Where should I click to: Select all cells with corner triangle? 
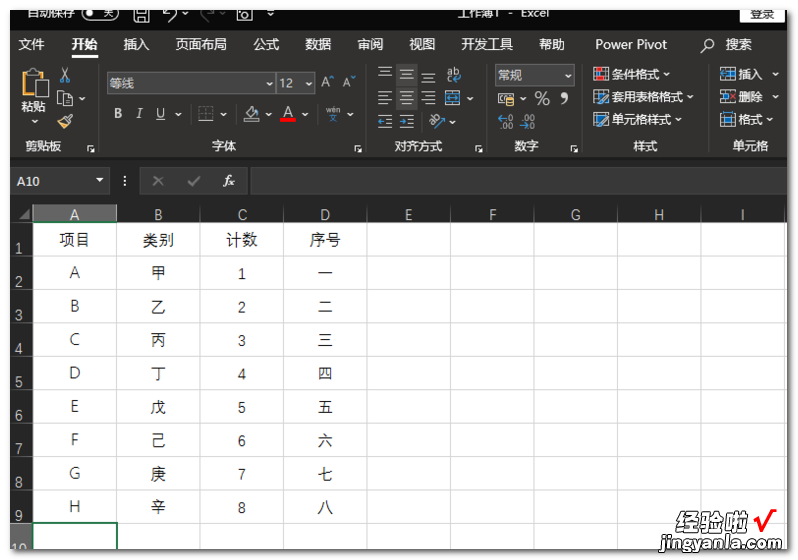click(x=23, y=214)
